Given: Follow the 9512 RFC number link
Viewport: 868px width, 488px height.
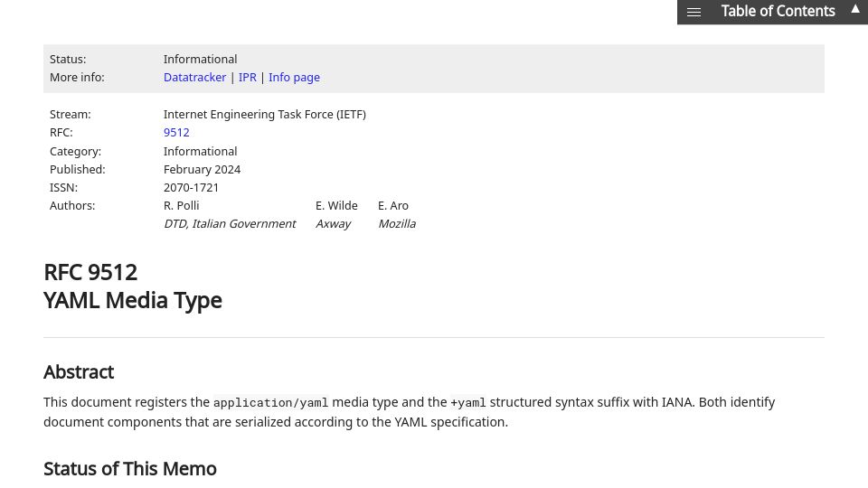Looking at the screenshot, I should point(176,133).
